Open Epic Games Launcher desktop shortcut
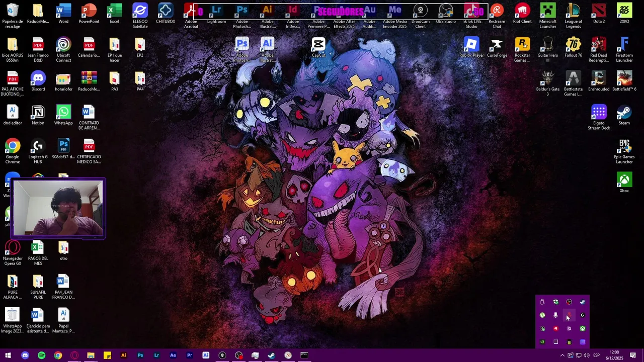Screen dimensions: 644x362 [x=624, y=151]
